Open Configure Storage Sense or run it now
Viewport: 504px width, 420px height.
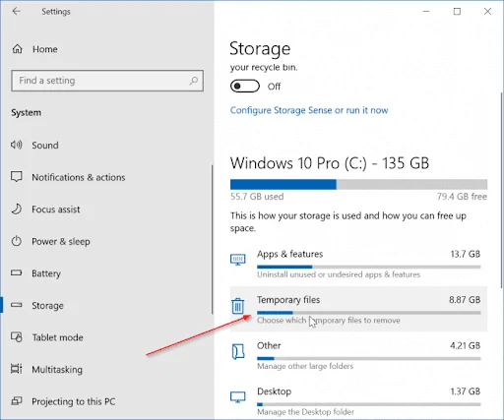click(309, 110)
